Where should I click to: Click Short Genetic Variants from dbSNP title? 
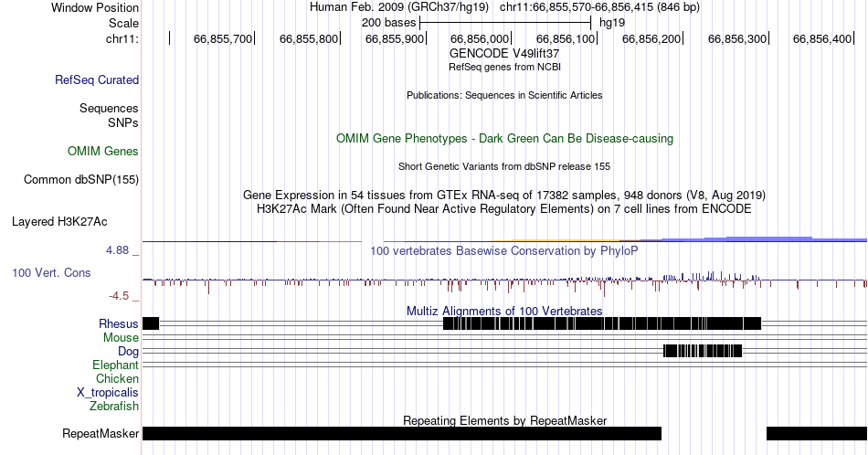tap(504, 166)
